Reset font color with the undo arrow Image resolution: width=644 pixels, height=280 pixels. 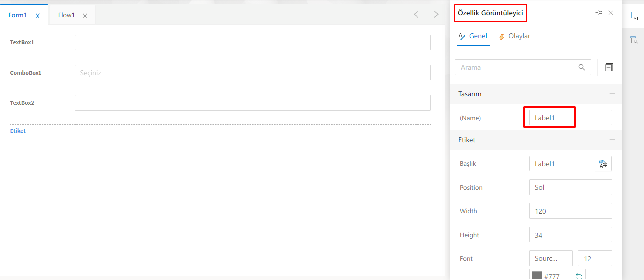[x=579, y=276]
